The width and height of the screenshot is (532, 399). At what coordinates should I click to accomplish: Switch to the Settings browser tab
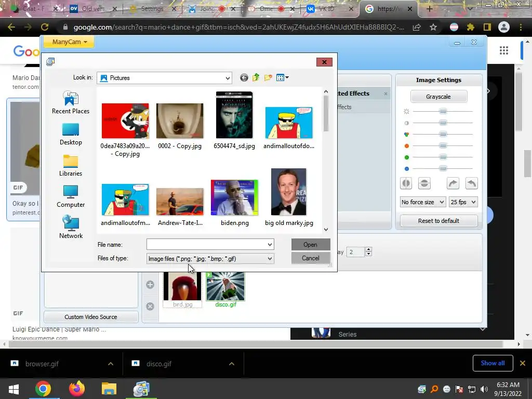(x=152, y=9)
